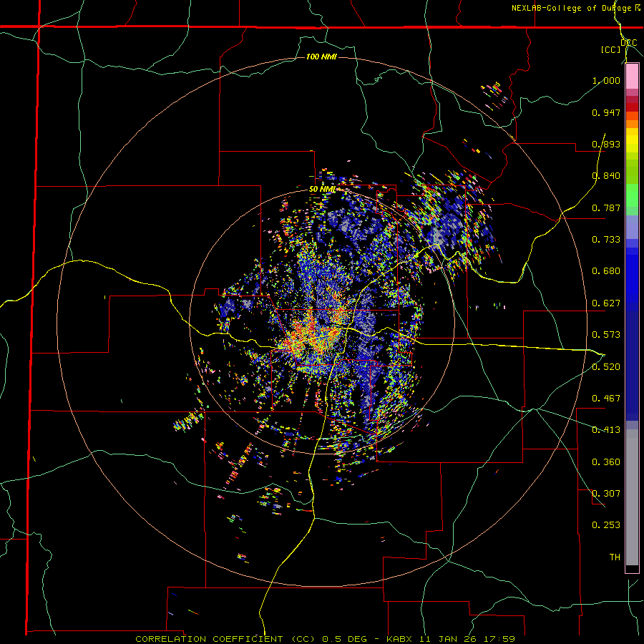Click the 0.307 legend value

[x=606, y=494]
